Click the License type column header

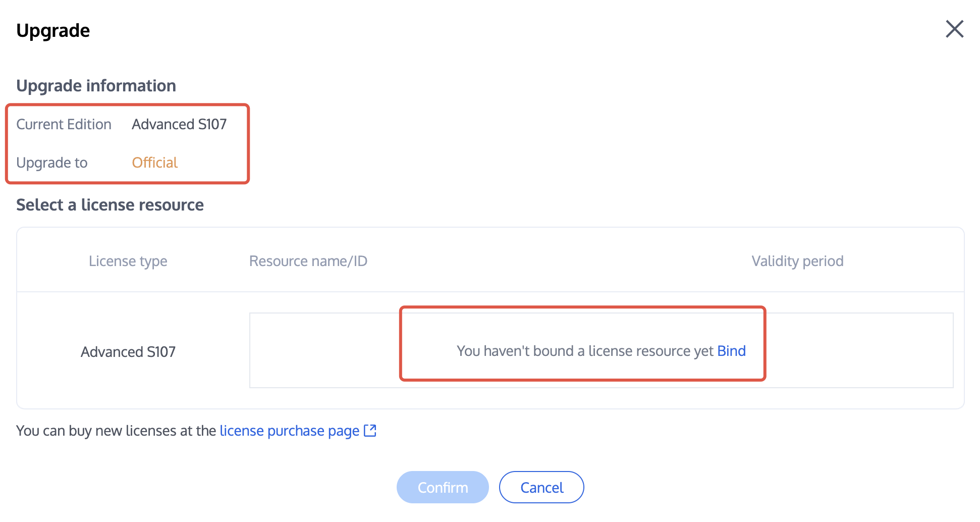coord(128,261)
